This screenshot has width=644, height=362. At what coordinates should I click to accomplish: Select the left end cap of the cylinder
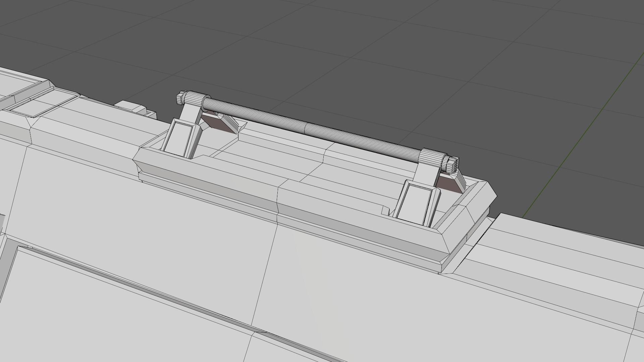pos(181,97)
